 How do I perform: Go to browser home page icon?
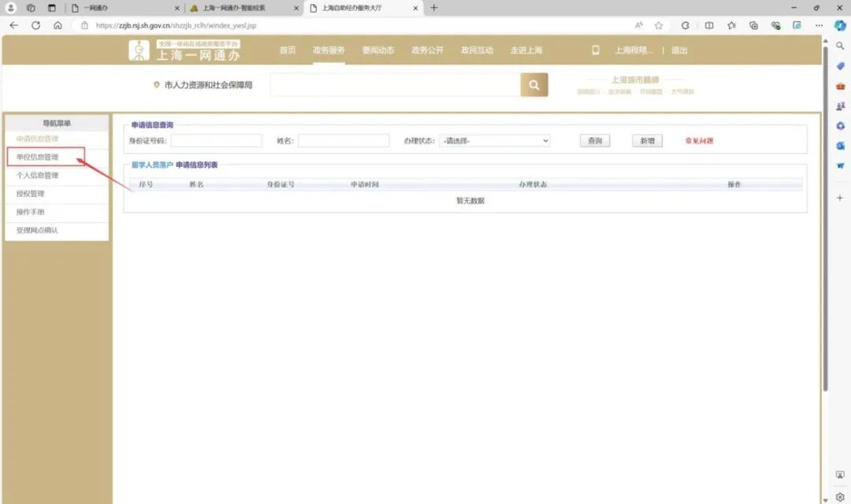pyautogui.click(x=58, y=25)
